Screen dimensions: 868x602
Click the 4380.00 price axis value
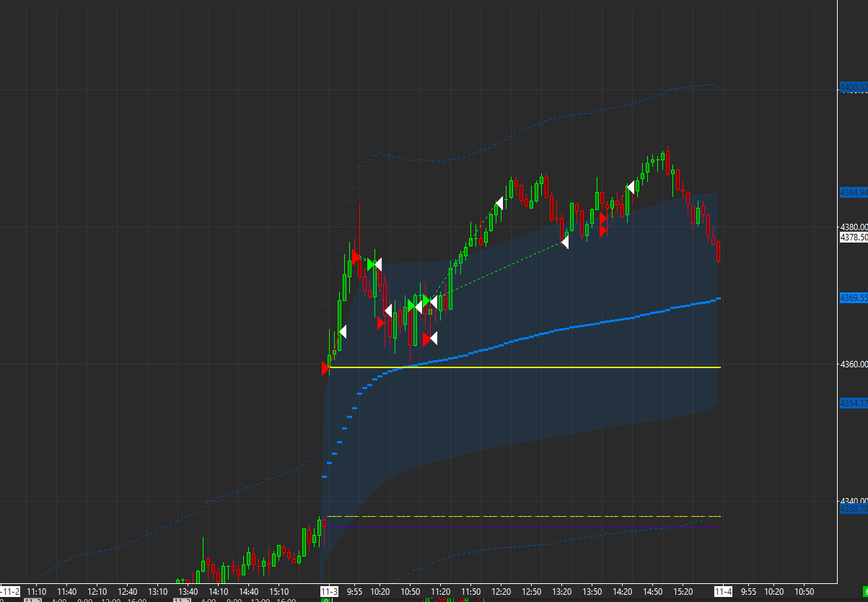pyautogui.click(x=854, y=227)
